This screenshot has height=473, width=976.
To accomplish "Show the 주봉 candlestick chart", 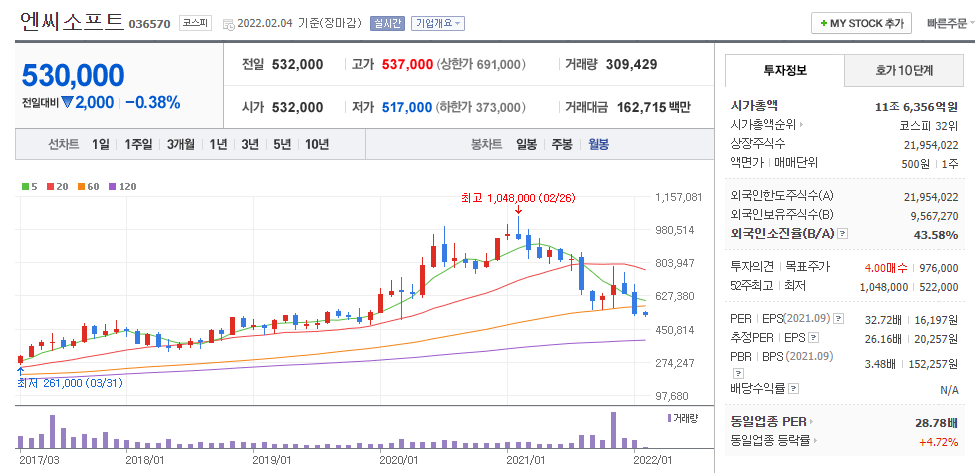I will [562, 144].
